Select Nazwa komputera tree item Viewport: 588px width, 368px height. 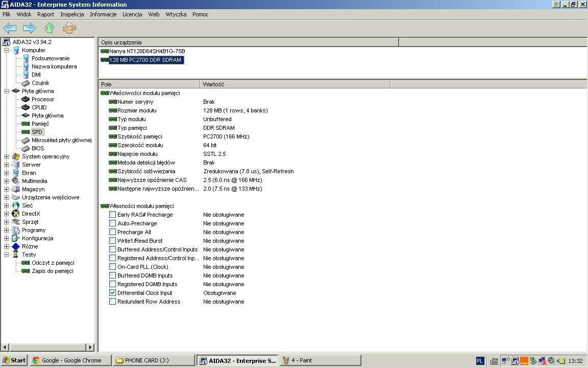coord(54,66)
